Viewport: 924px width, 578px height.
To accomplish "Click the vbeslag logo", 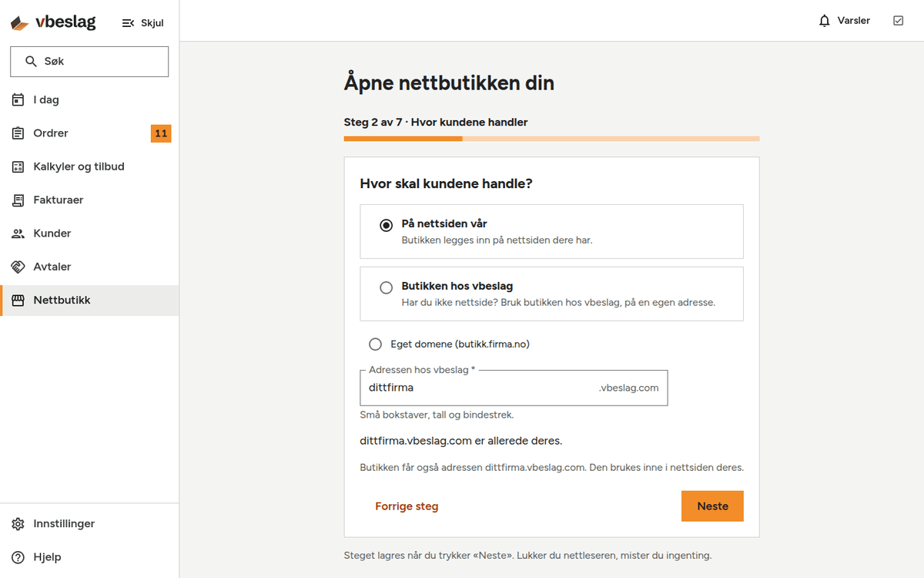I will (x=53, y=22).
